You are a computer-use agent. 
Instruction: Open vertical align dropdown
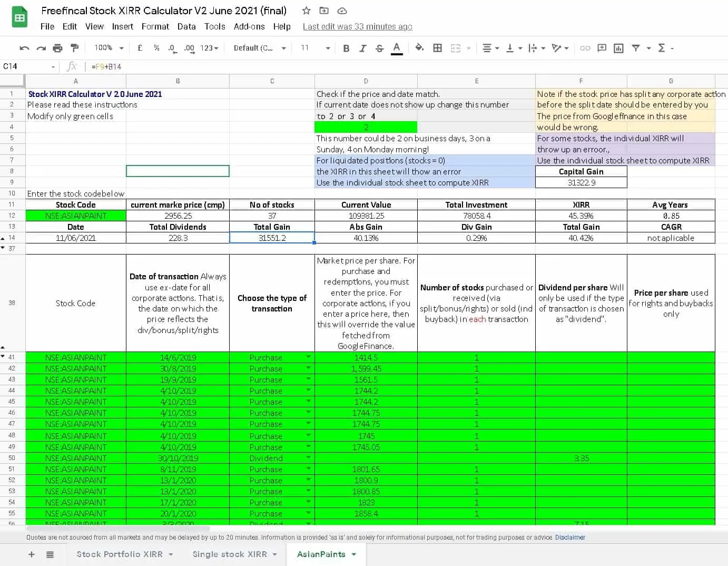[514, 48]
